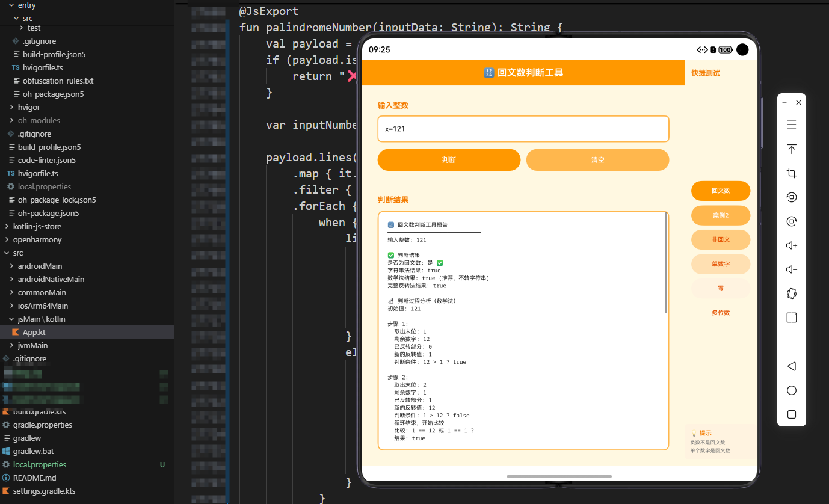829x504 pixels.
Task: Click the @JsExport annotation in editor
Action: coord(269,11)
